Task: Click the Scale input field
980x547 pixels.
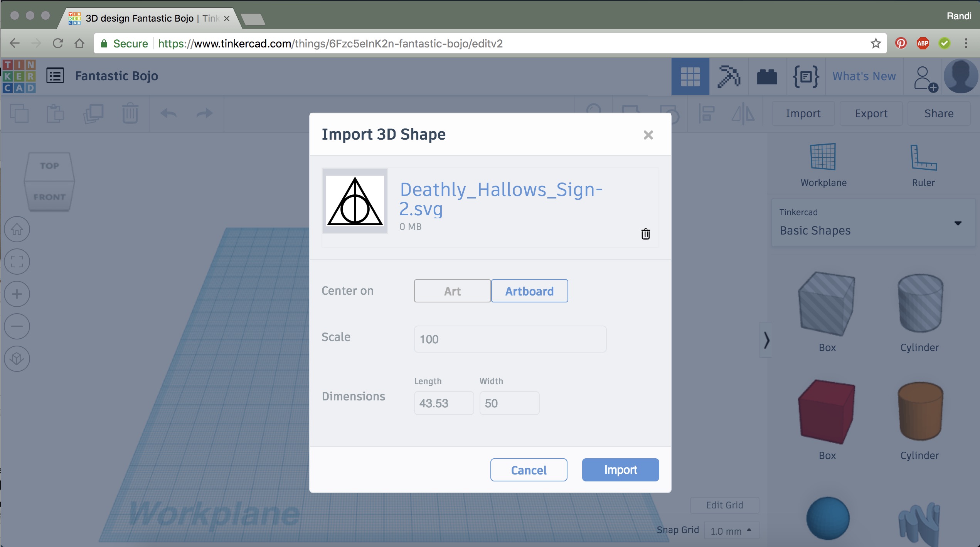Action: click(x=510, y=339)
